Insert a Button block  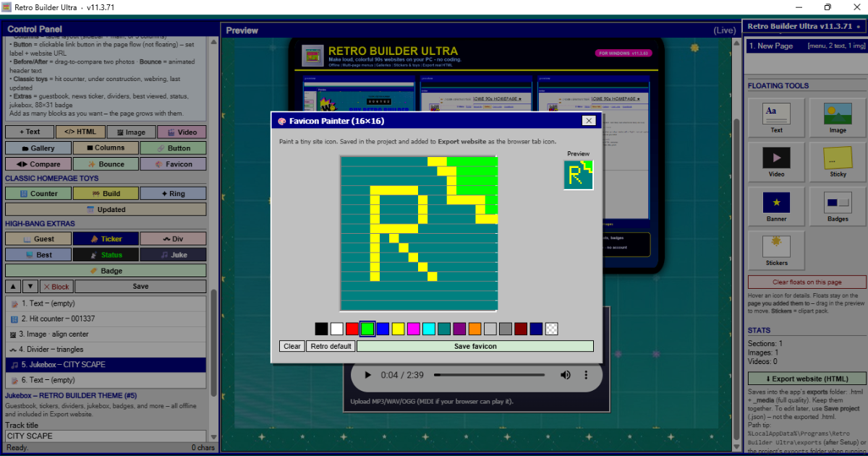pyautogui.click(x=173, y=148)
